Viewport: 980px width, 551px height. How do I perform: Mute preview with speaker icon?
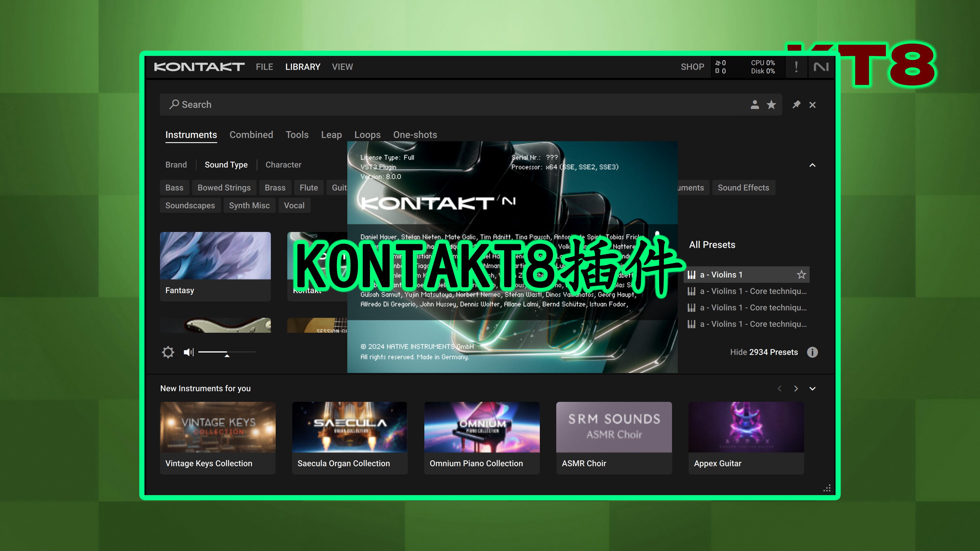point(189,352)
